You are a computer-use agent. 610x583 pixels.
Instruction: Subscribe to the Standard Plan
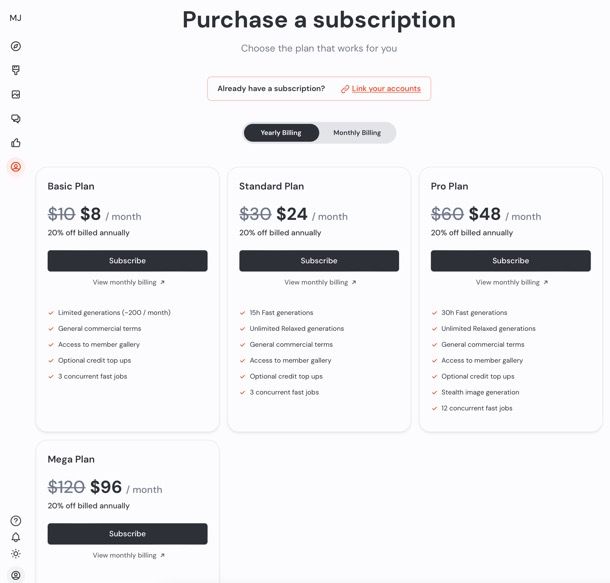click(x=319, y=261)
